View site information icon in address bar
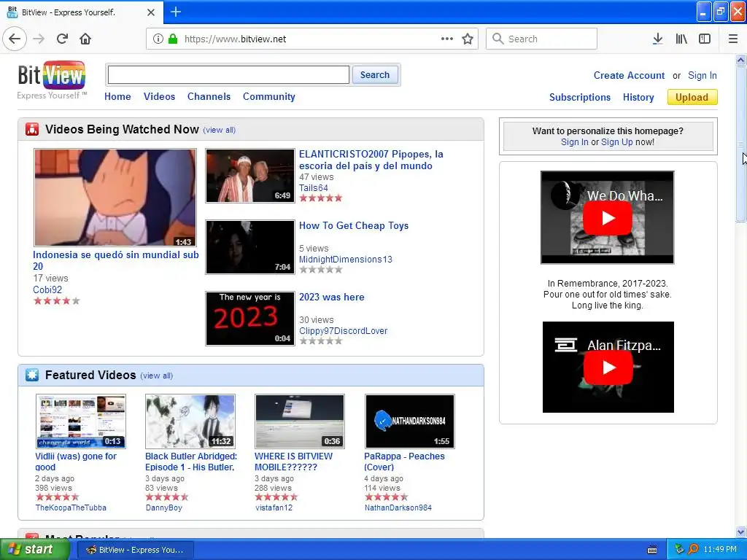Screen dimensions: 747x560 pos(158,39)
